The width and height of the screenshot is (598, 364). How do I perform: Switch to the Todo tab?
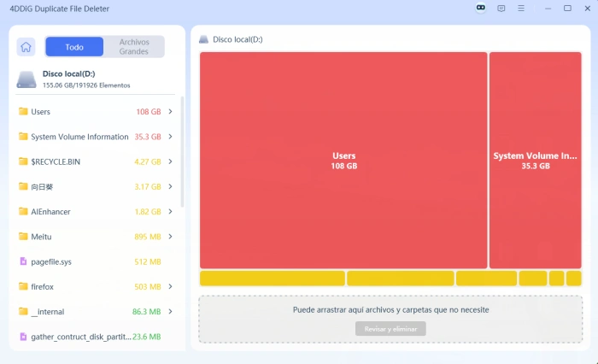[x=74, y=47]
